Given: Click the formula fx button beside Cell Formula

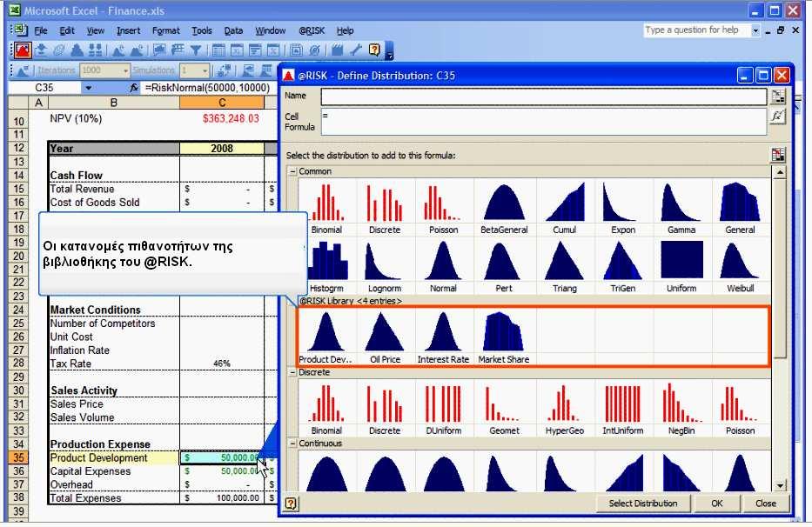Looking at the screenshot, I should pyautogui.click(x=777, y=117).
